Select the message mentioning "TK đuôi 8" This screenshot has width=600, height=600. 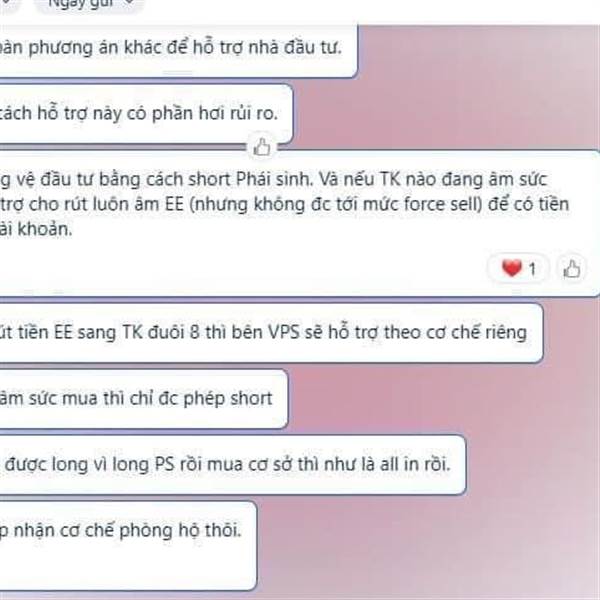(x=271, y=333)
